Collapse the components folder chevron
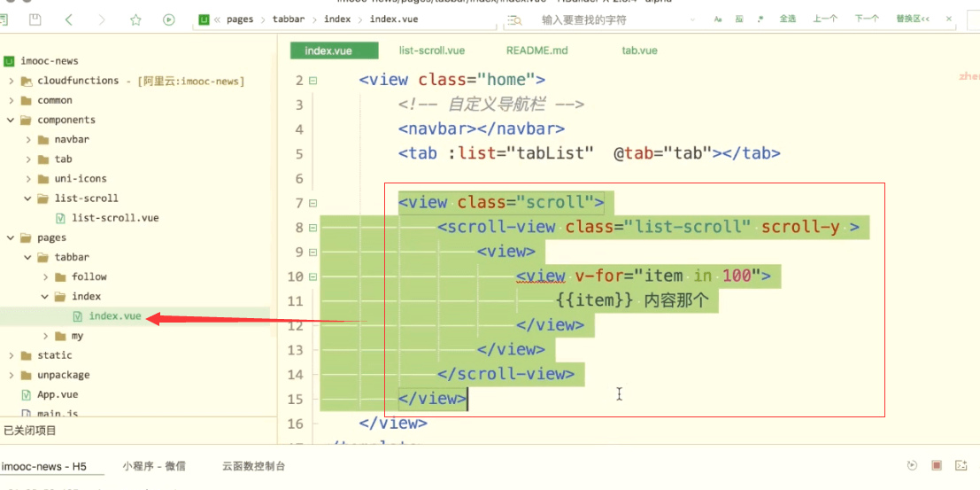This screenshot has height=490, width=980. pos(11,120)
